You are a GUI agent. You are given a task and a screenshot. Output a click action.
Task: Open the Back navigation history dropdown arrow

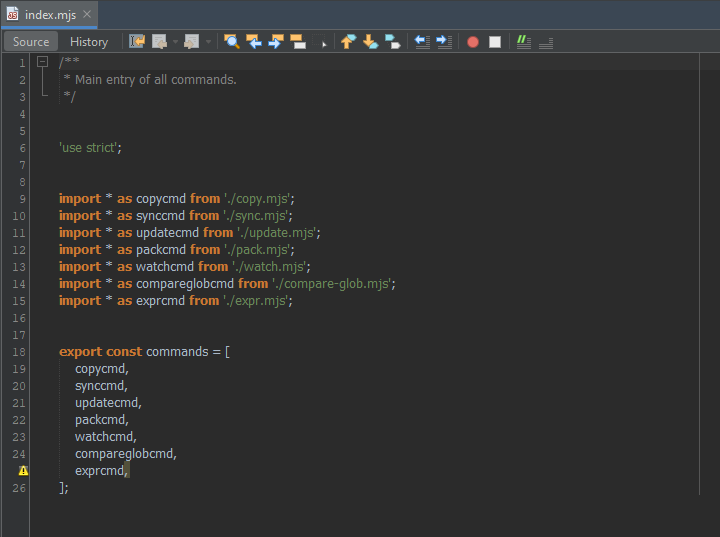point(175,42)
